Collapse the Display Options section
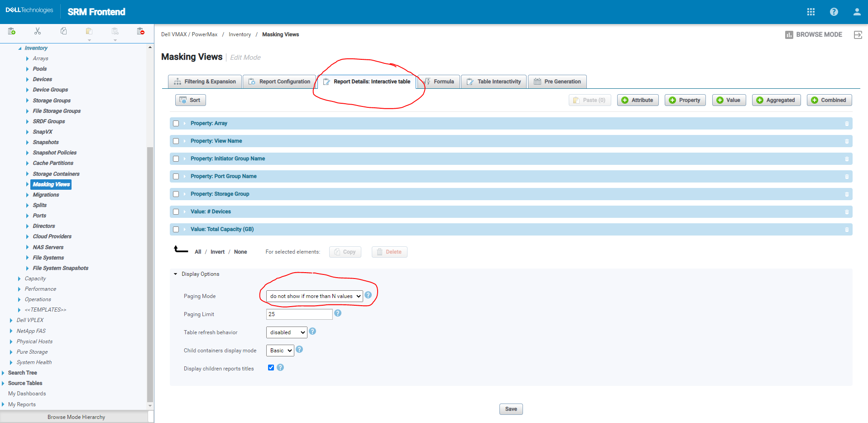Screen dimensions: 868x423 coord(175,274)
